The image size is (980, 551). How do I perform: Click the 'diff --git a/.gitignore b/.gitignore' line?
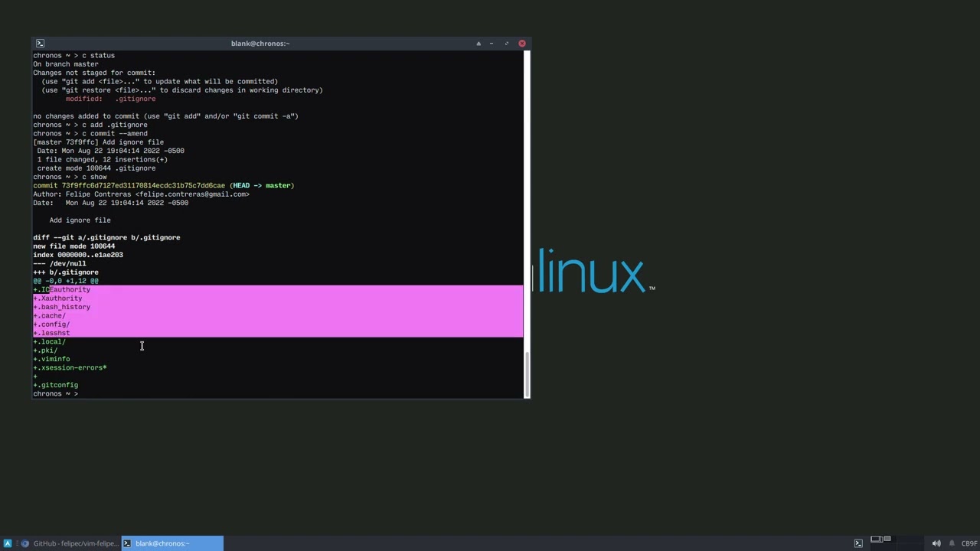click(106, 237)
